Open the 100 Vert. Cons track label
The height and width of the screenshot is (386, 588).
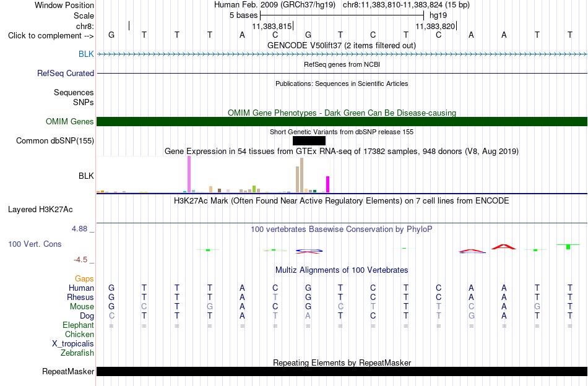tap(35, 244)
